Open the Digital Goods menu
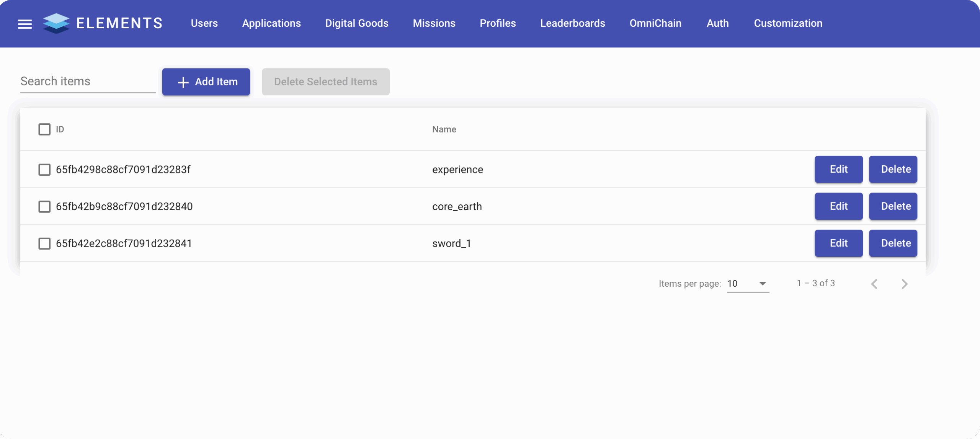980x439 pixels. pos(356,23)
